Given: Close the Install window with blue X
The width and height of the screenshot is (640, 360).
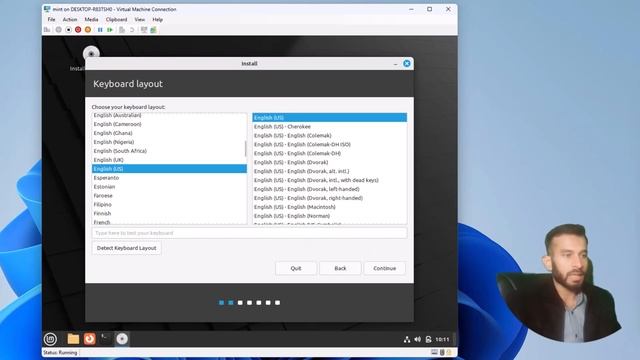Looking at the screenshot, I should tap(407, 63).
